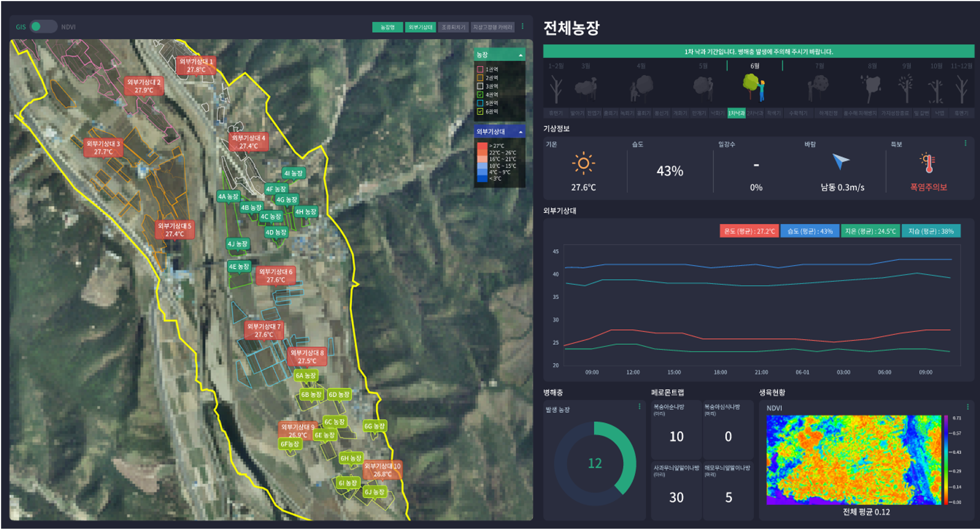Select the 1차낙과 growth stage tab
This screenshot has height=530, width=980.
coord(736,113)
